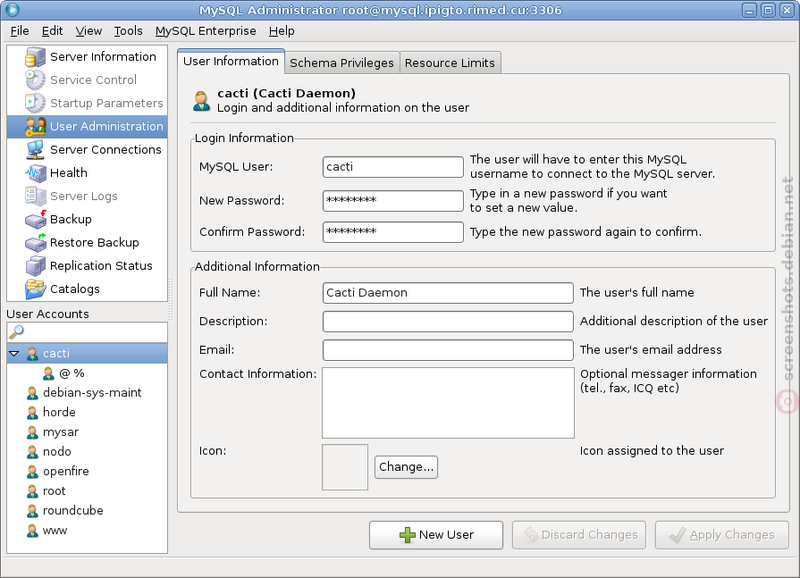Click the Apply Changes button

pyautogui.click(x=722, y=535)
